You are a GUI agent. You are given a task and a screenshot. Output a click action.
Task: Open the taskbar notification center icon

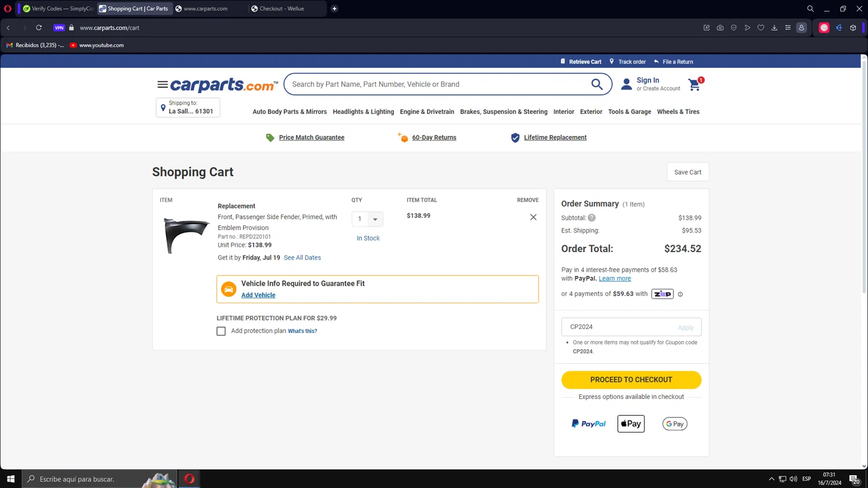tap(854, 479)
